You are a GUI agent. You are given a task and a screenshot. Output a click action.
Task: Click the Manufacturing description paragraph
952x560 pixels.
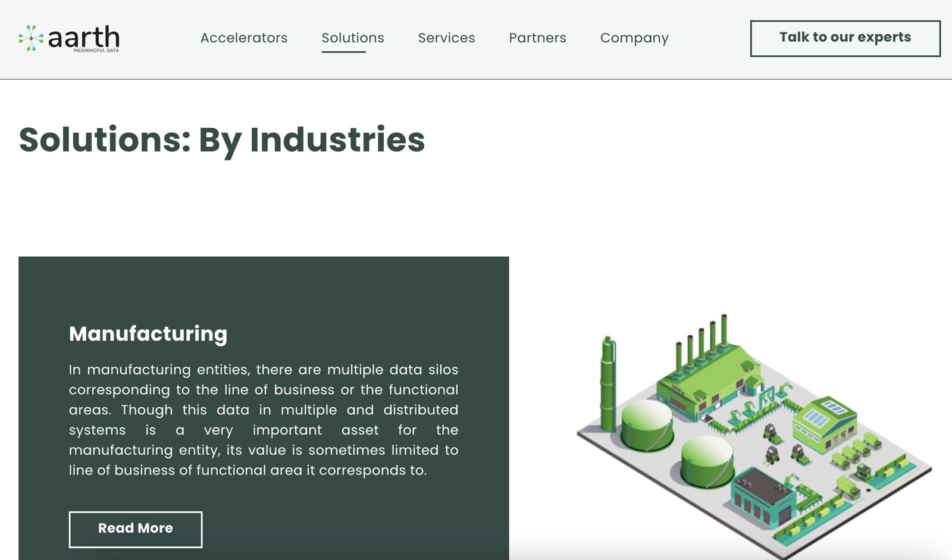263,420
